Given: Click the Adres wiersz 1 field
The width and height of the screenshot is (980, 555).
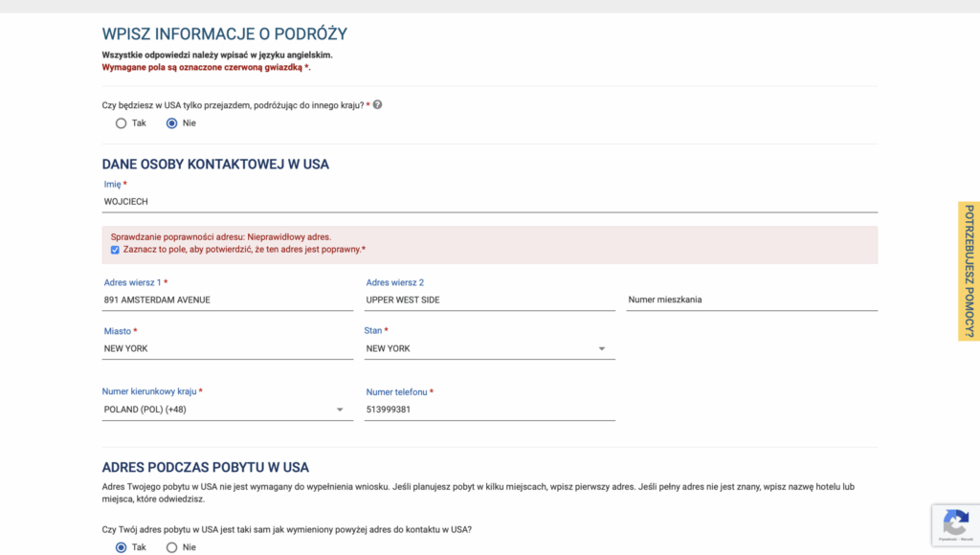Looking at the screenshot, I should pyautogui.click(x=228, y=300).
